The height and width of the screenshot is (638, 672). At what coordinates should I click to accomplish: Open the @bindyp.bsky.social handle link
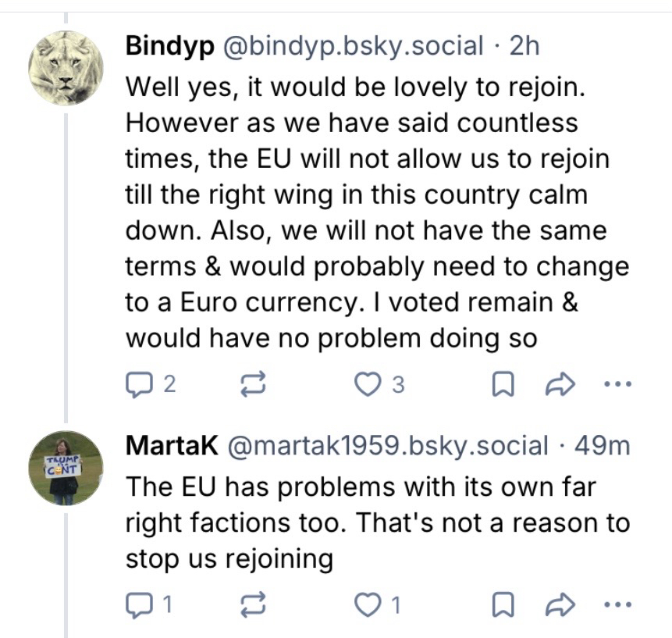[x=354, y=46]
